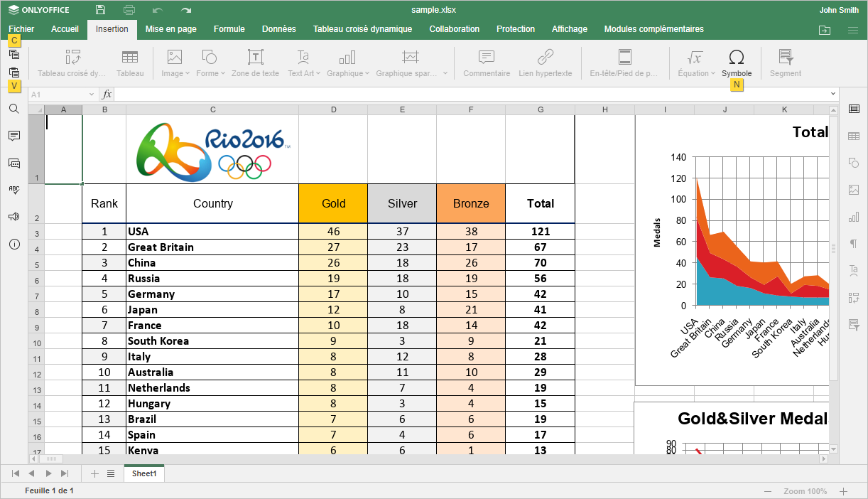Screen dimensions: 868x499
Task: Select the Gold header cell
Action: point(333,203)
